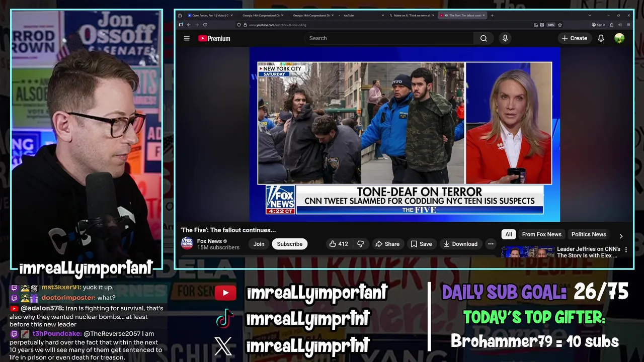Click chat username doctorimposter
Screen dimensions: 644x362
[68, 298]
